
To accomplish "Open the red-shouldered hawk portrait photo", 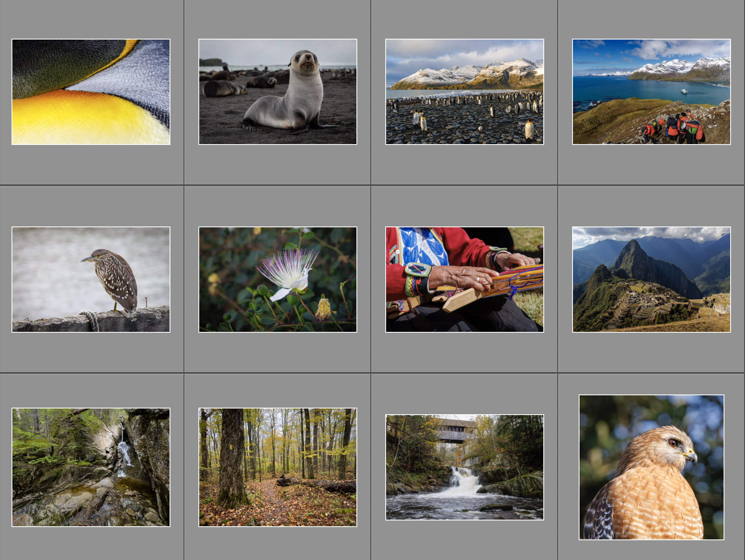I will pos(651,467).
